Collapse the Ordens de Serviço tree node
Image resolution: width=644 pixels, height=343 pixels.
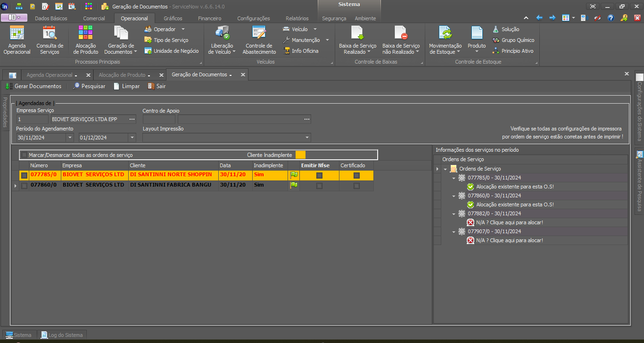446,169
